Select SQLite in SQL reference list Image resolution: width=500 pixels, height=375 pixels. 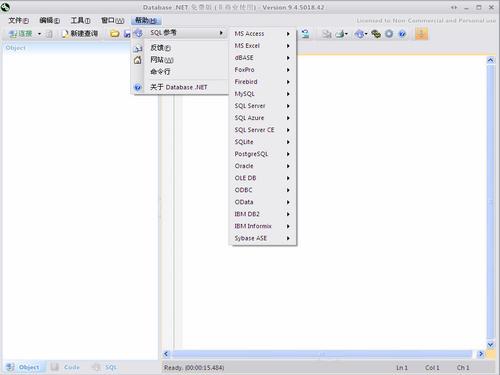pyautogui.click(x=263, y=142)
